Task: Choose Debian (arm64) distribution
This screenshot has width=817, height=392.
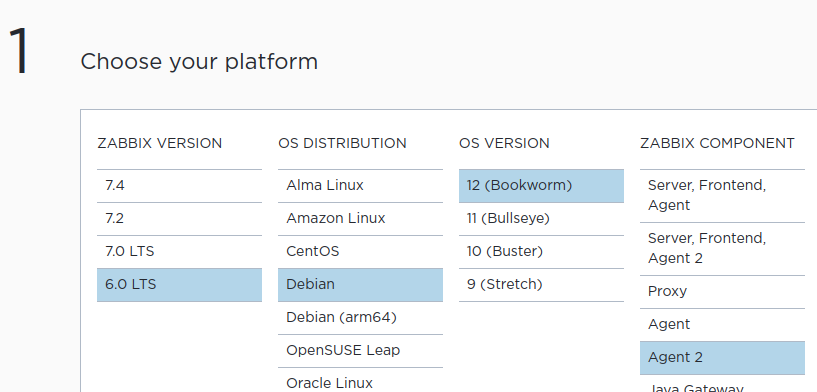Action: 360,318
